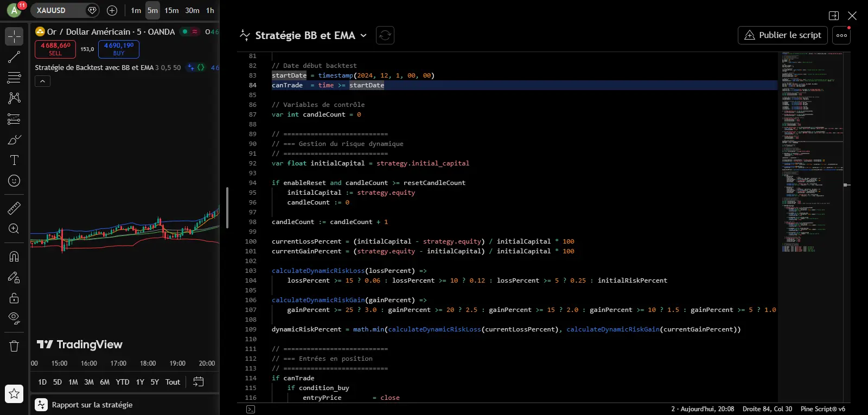Open the editor three-dots more menu

coord(841,35)
